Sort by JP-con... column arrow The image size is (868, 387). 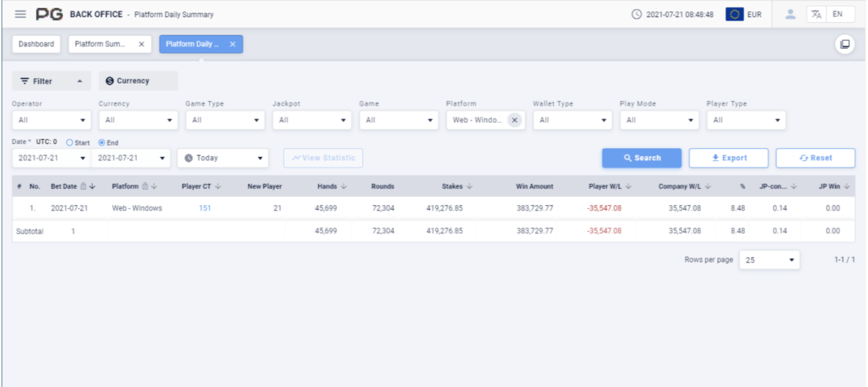tap(794, 186)
